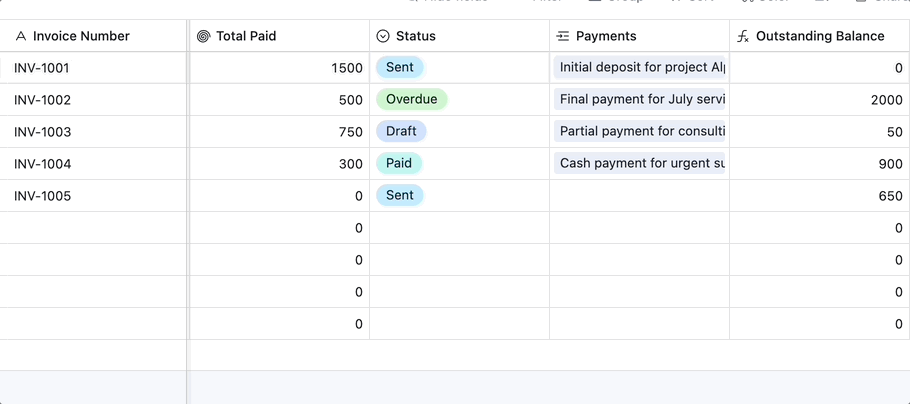910x404 pixels.
Task: Select the INV-1001 invoice number cell
Action: coord(93,68)
